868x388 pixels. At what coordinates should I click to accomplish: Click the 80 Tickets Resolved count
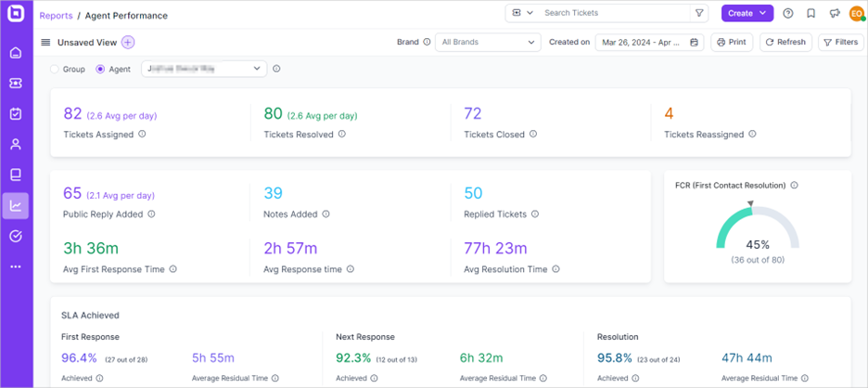click(273, 113)
